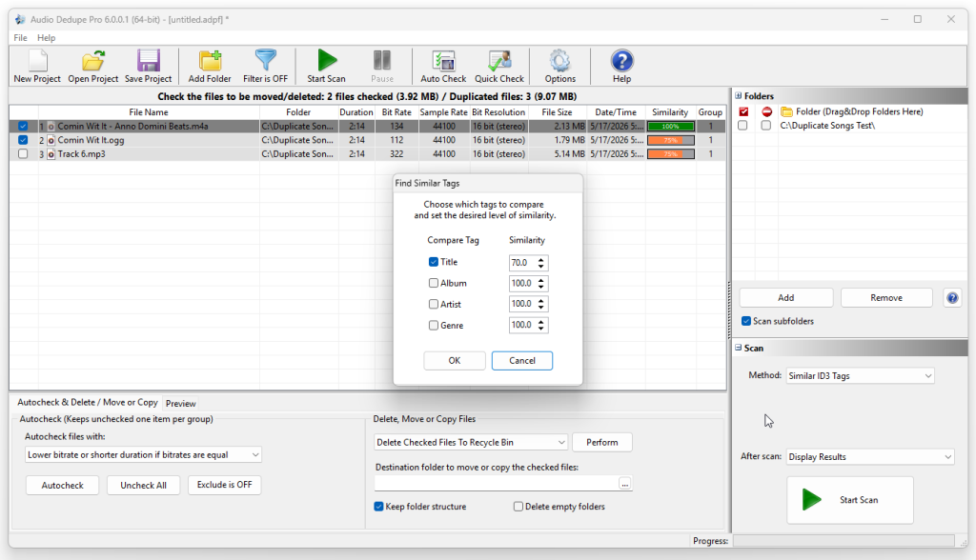Open Delete Checked Files To Recycle Bin dropdown
Image resolution: width=976 pixels, height=560 pixels.
(x=471, y=443)
